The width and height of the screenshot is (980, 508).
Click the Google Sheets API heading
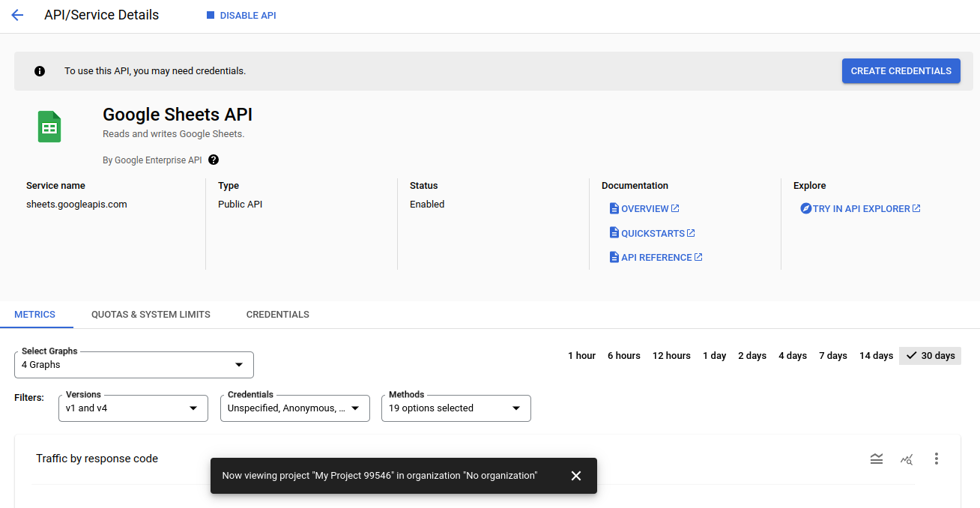point(178,115)
